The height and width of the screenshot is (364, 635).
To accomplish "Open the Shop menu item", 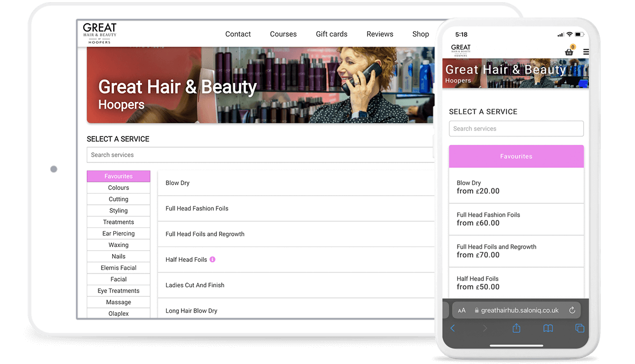I will (421, 34).
